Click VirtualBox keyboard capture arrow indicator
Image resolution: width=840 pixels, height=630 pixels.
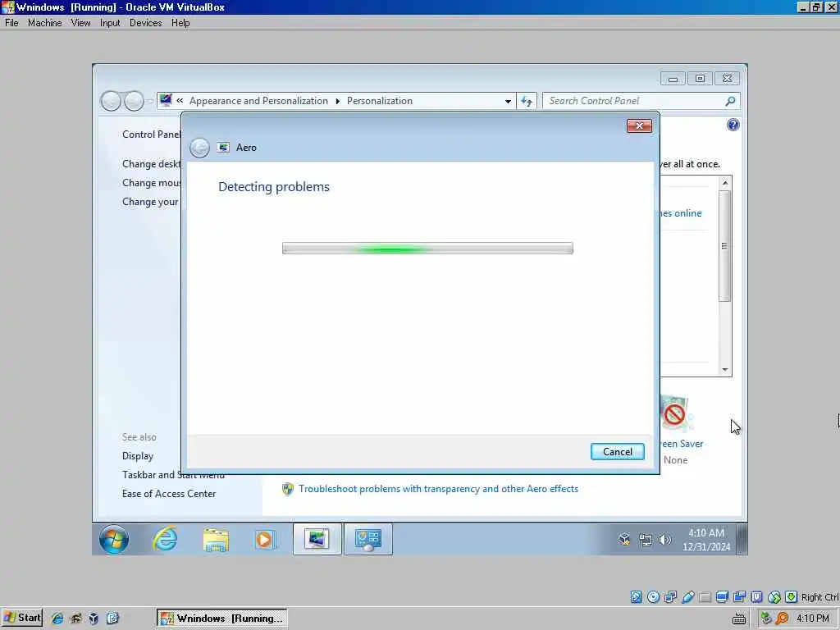pyautogui.click(x=792, y=597)
